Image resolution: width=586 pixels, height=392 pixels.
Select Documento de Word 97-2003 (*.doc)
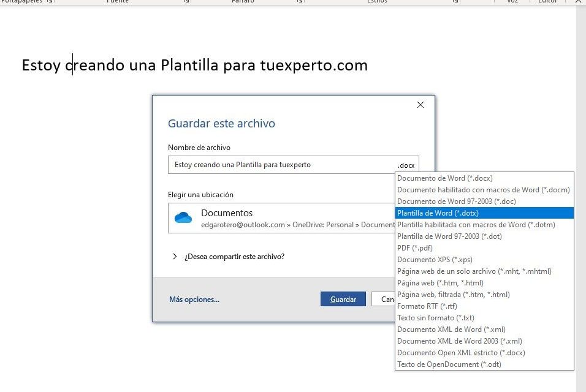coord(455,202)
